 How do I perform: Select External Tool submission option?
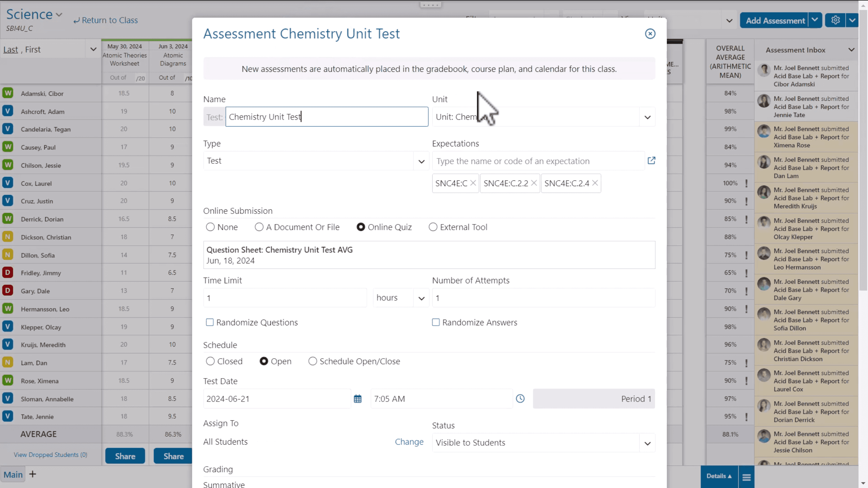pos(433,227)
